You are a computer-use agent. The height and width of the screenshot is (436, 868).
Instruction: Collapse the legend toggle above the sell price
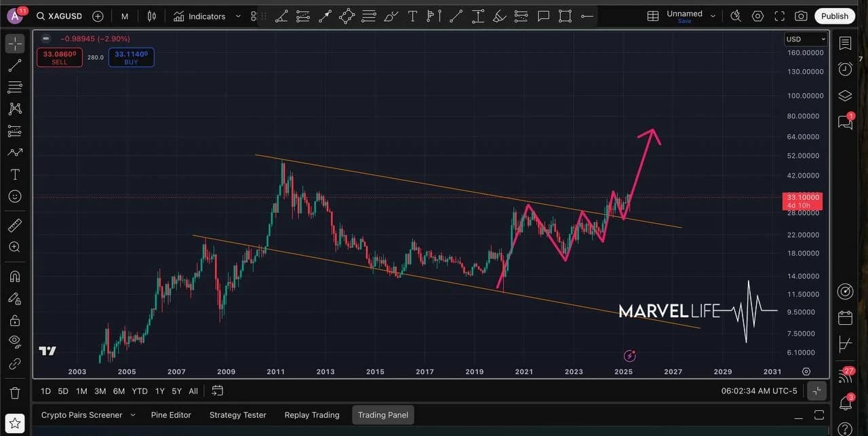coord(45,39)
